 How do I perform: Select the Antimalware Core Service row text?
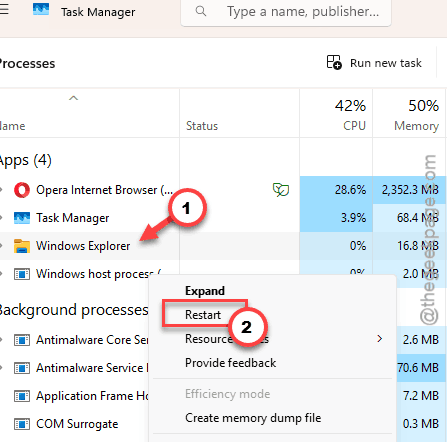(92, 340)
